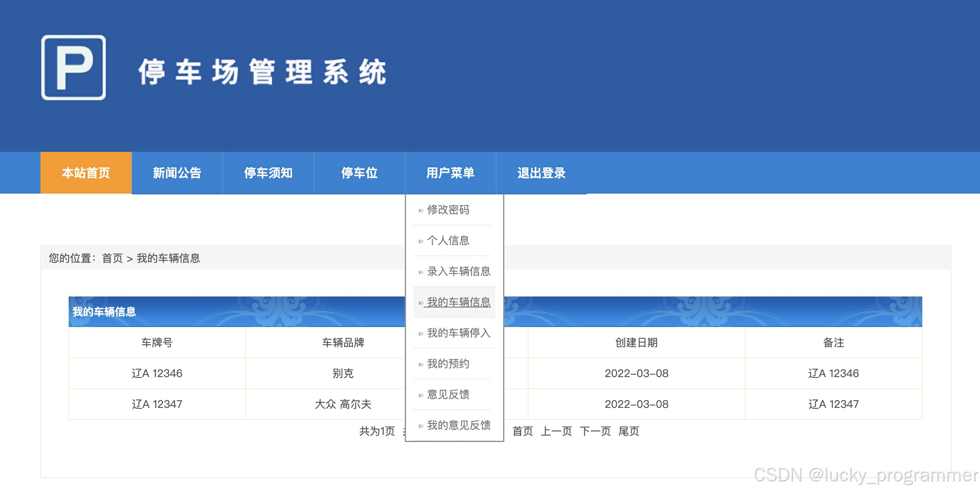The height and width of the screenshot is (491, 980).
Task: Jump to 尾页 in the pagination
Action: [x=629, y=431]
